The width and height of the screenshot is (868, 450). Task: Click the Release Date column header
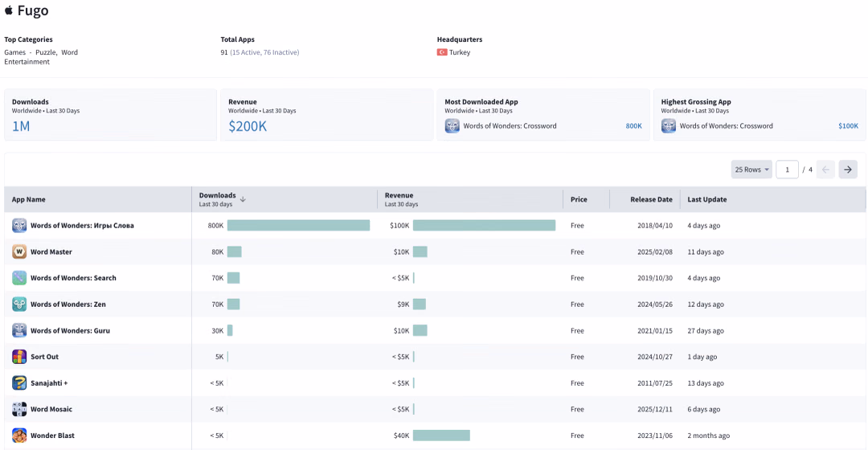[651, 199]
